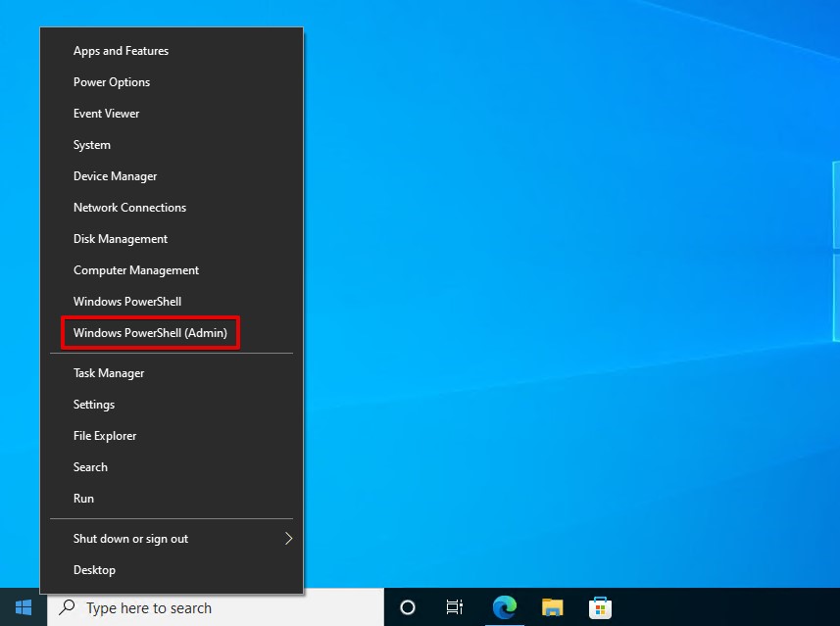Open Power Options
840x626 pixels.
point(111,81)
